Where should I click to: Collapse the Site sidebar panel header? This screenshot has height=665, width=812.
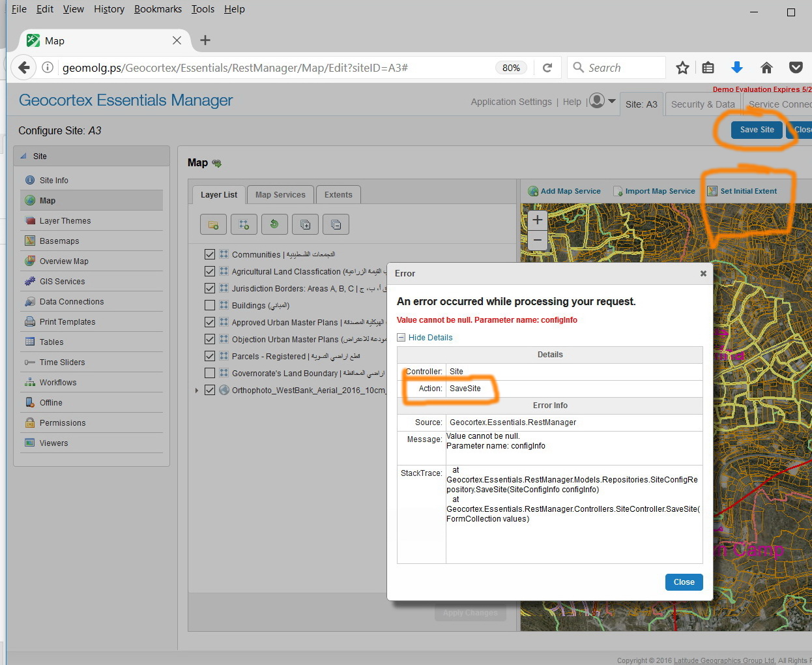pyautogui.click(x=91, y=156)
